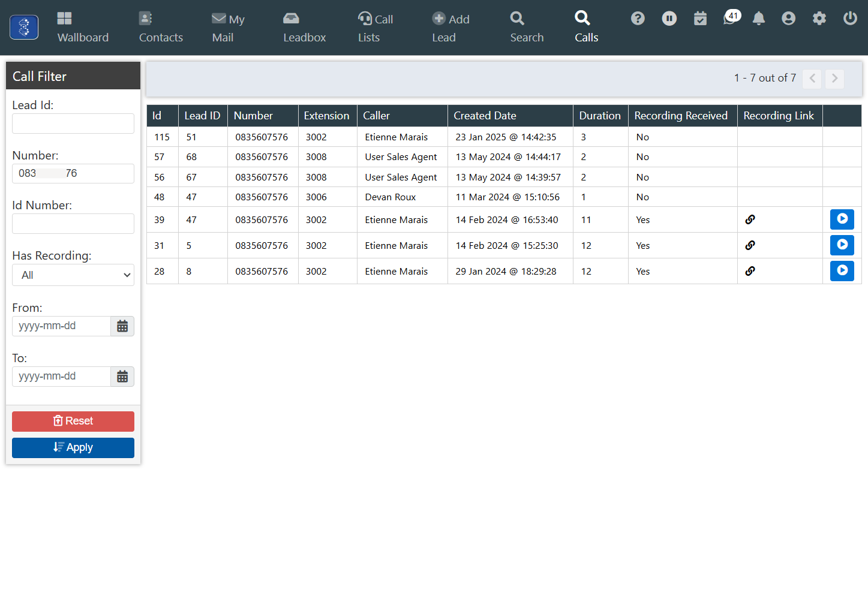Click the app logo icon
Screen dimensions: 868x593
coord(24,28)
